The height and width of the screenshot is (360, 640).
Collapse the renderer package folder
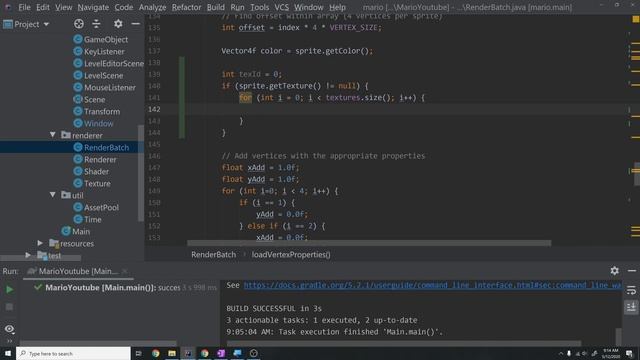tap(53, 135)
